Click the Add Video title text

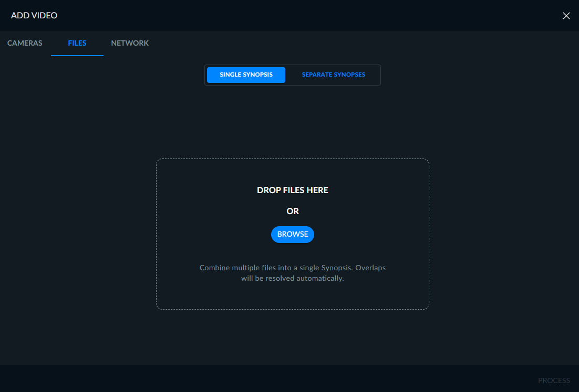[34, 16]
